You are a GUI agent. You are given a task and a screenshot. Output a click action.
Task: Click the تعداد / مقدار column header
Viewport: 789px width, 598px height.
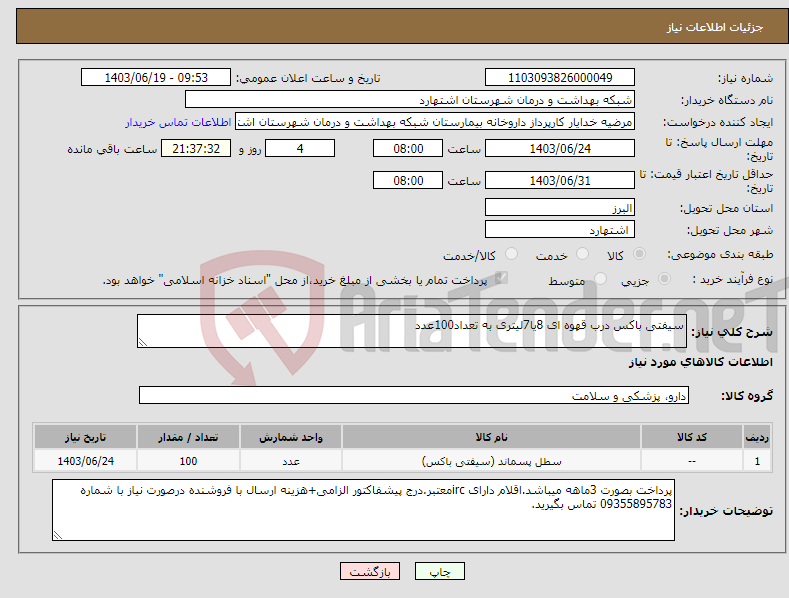pos(188,437)
